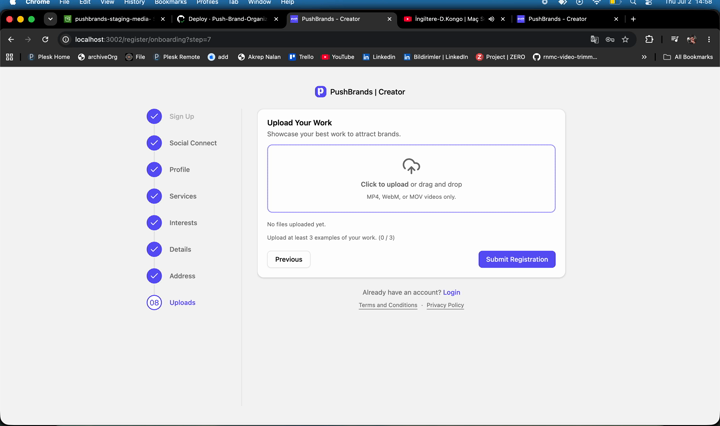Expand the tab search dropdown arrow
This screenshot has height=426, width=720.
pos(50,19)
